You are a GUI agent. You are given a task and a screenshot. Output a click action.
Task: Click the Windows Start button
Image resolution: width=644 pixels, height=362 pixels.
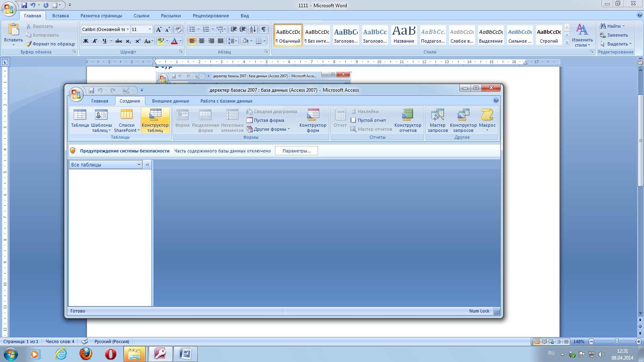click(x=11, y=354)
